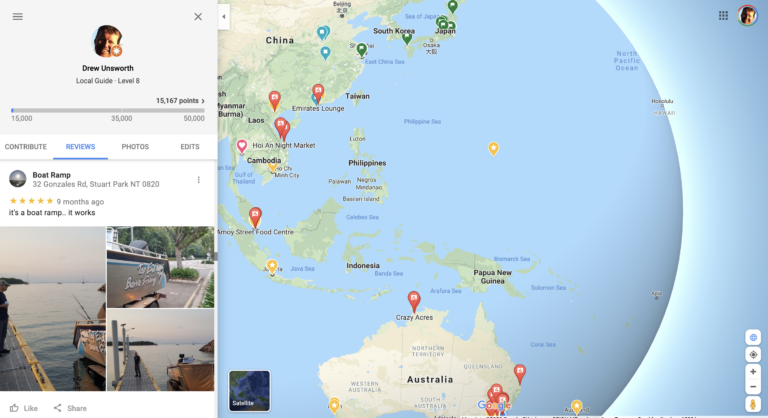Image resolution: width=768 pixels, height=418 pixels.
Task: Open the Boat Ramp place title
Action: [x=51, y=175]
